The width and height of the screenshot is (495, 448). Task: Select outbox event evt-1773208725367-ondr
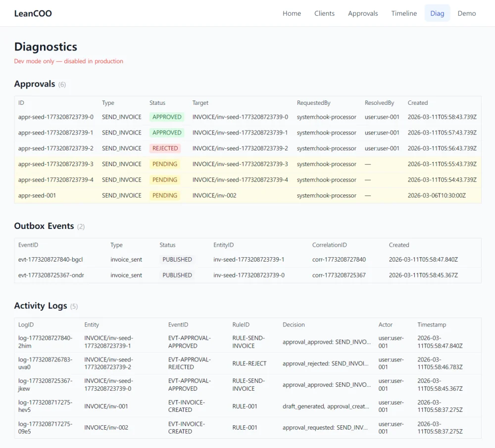coord(51,275)
